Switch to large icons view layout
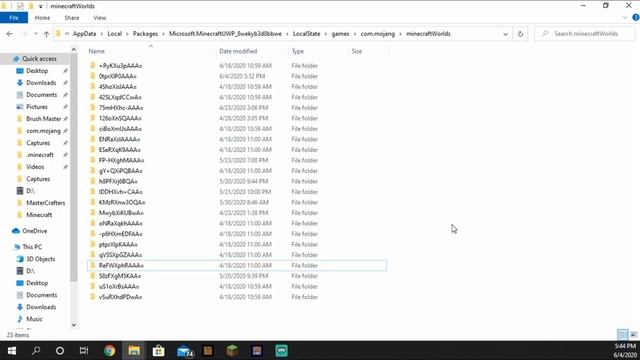The height and width of the screenshot is (360, 640). pos(634,335)
